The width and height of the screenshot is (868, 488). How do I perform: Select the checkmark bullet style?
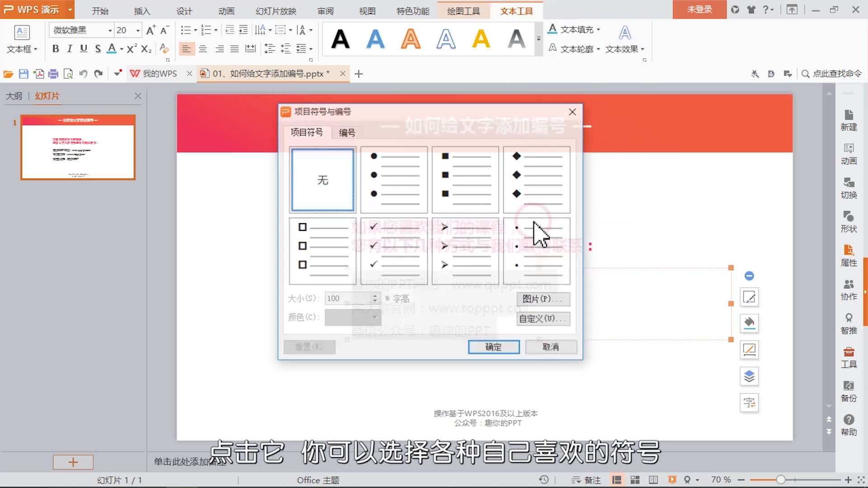394,251
